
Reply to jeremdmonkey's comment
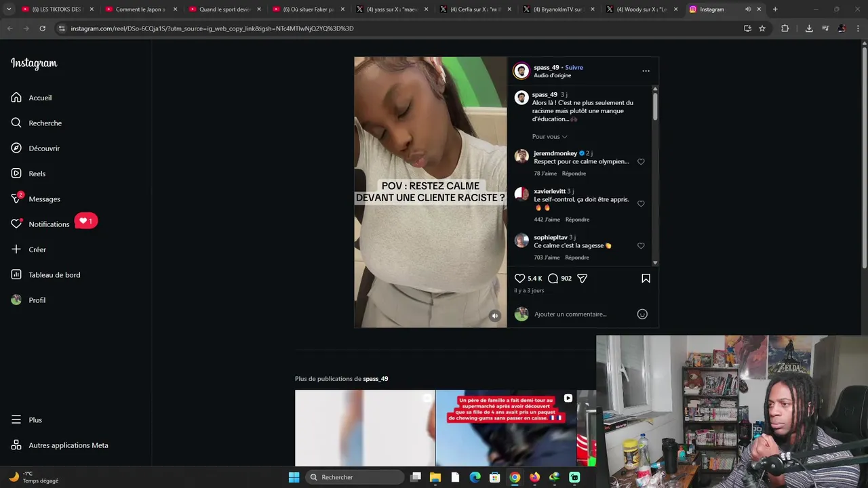pos(574,174)
